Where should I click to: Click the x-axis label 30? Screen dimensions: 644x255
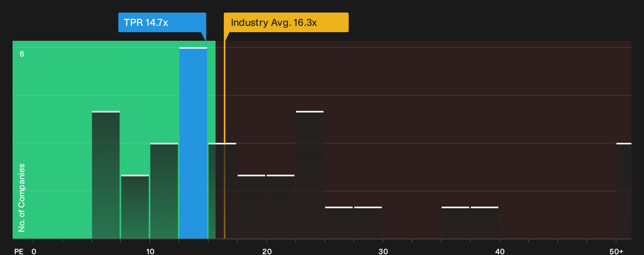point(383,251)
